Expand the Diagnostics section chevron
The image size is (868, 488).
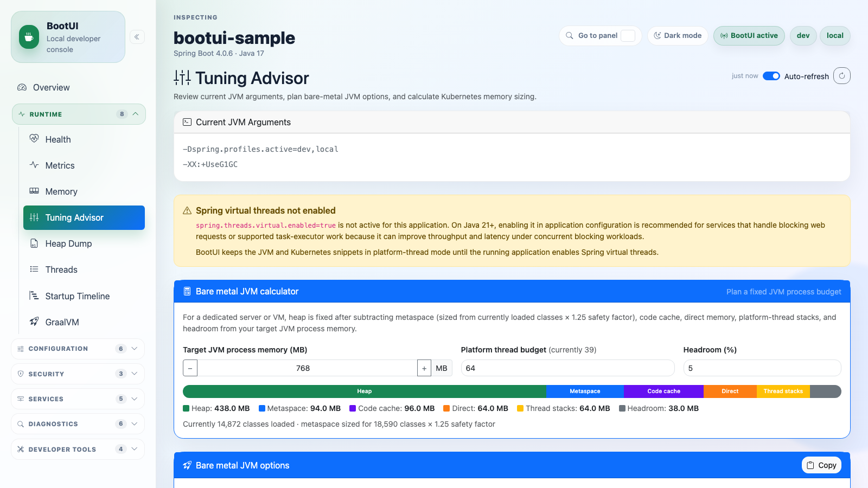pos(135,423)
